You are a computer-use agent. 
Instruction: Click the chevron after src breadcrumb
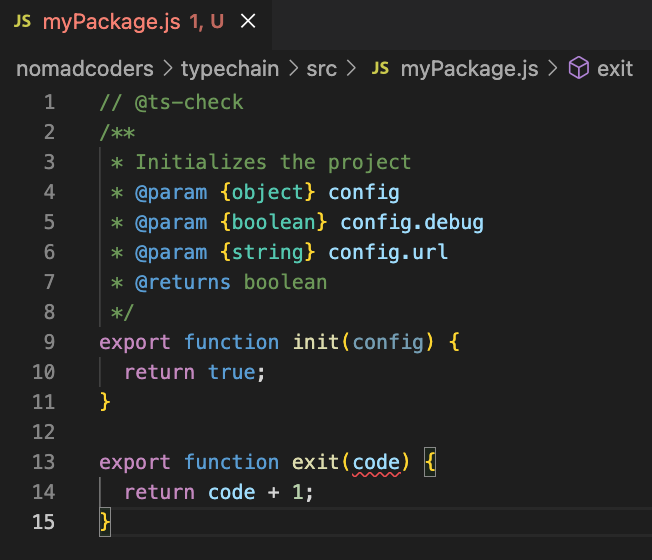coord(351,69)
